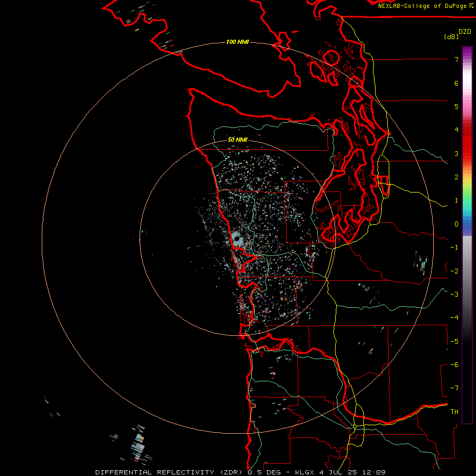Click the 0 scale value

456,224
